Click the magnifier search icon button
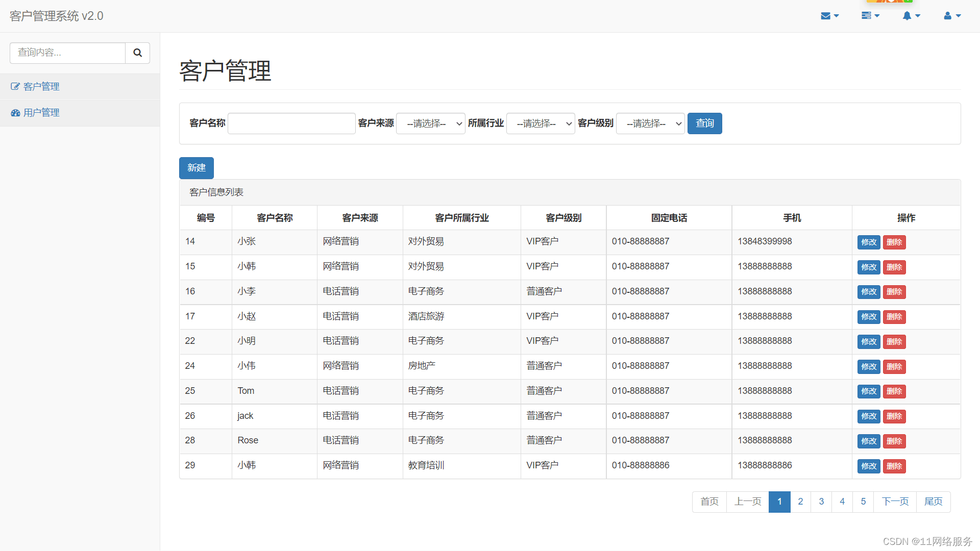980x551 pixels. coord(137,53)
